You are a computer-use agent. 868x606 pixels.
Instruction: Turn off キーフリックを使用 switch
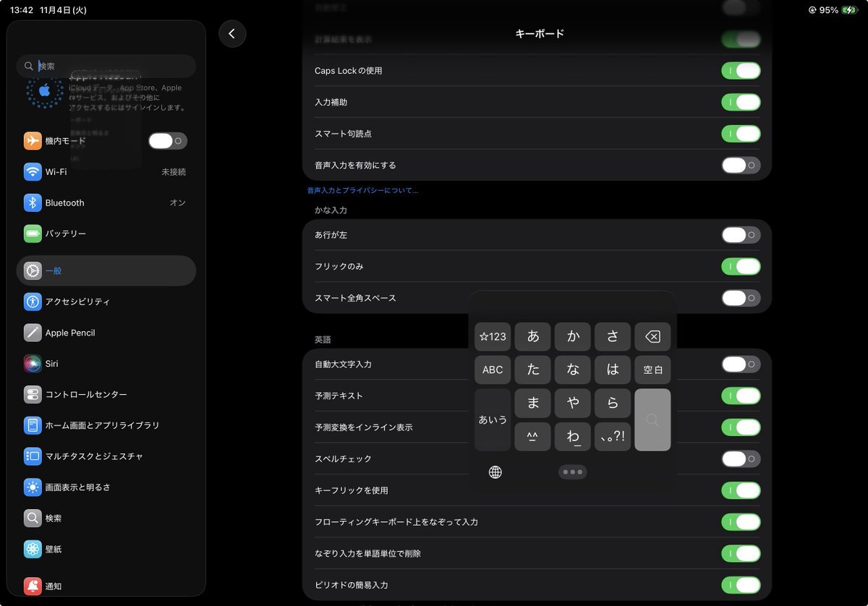tap(741, 490)
